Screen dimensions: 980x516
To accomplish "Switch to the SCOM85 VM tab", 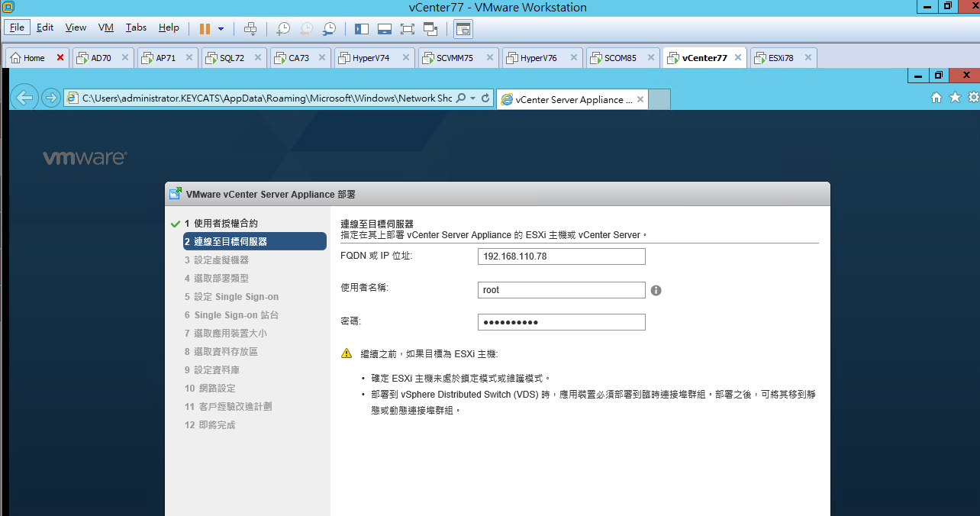I will [620, 58].
